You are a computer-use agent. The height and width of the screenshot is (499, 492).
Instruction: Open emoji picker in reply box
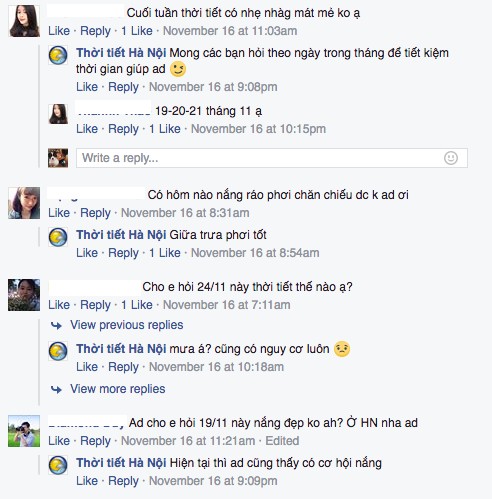[x=451, y=158]
